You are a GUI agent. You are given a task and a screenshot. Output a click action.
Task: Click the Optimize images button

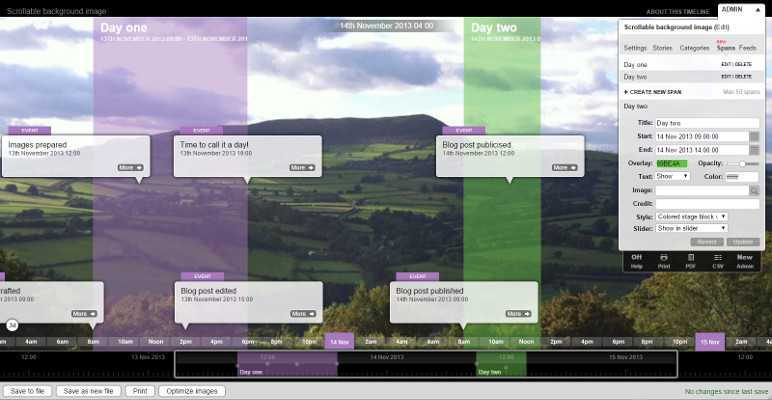point(192,391)
